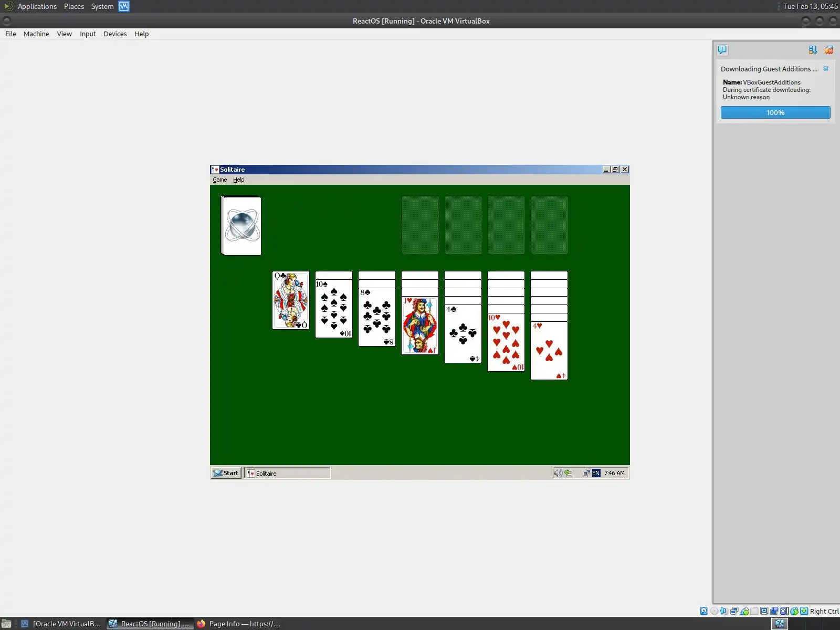Close the Solitaire window
Viewport: 840px width, 630px height.
[x=625, y=170]
